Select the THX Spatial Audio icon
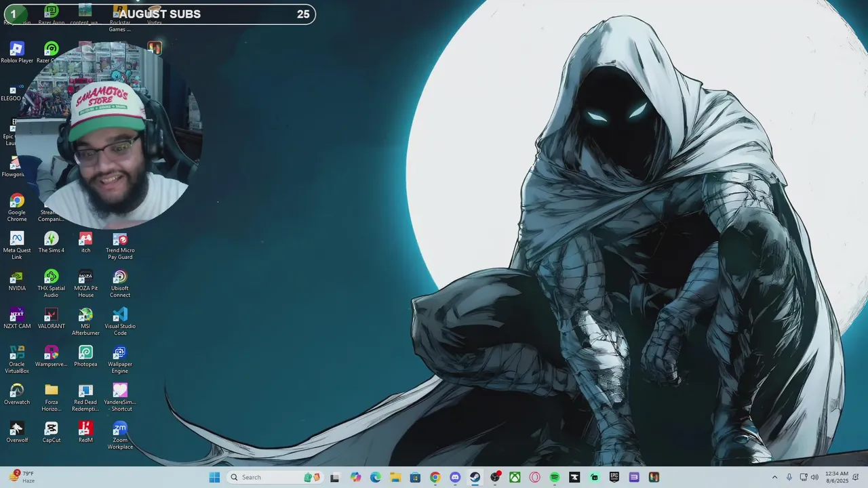868x488 pixels. pos(52,283)
